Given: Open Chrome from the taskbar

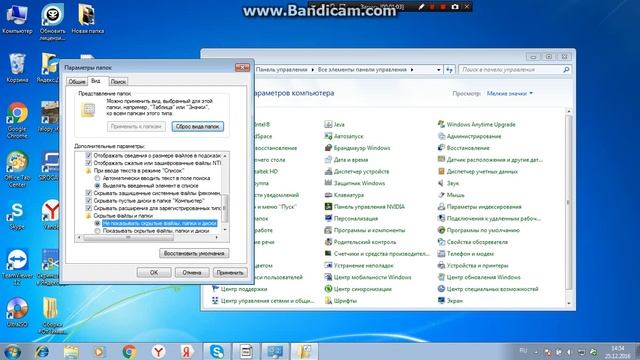Looking at the screenshot, I should click(129, 351).
